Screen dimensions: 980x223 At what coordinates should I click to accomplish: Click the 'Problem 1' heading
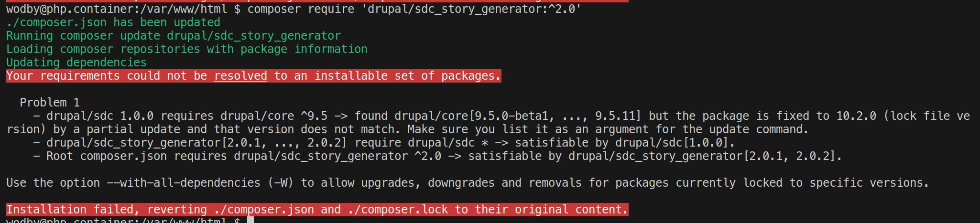[x=50, y=103]
